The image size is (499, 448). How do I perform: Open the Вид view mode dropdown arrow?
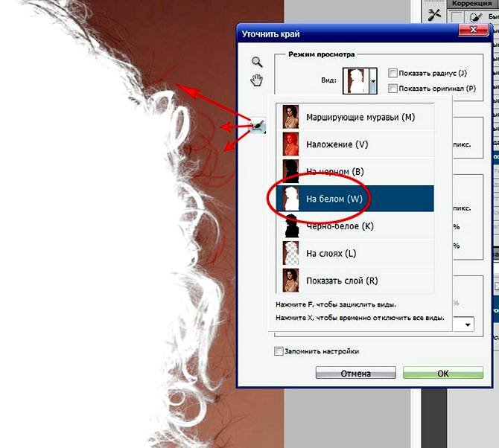[x=373, y=81]
